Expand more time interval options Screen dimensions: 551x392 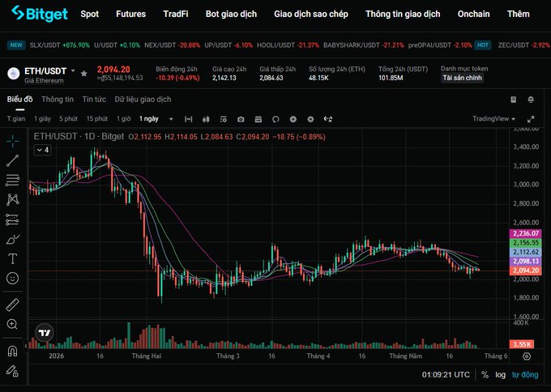click(171, 119)
